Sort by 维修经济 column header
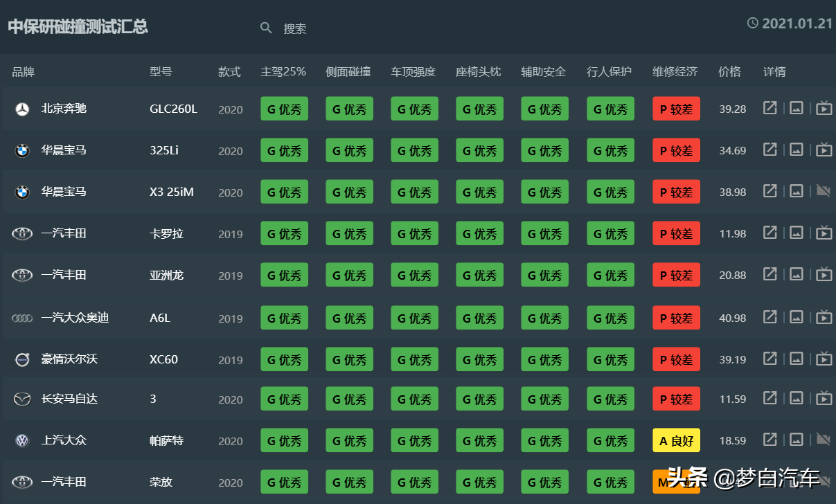The height and width of the screenshot is (504, 836). [x=675, y=71]
